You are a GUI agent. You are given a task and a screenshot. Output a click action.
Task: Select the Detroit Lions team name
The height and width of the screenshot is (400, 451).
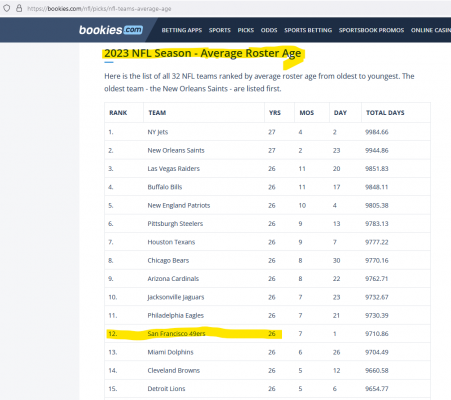tap(166, 389)
